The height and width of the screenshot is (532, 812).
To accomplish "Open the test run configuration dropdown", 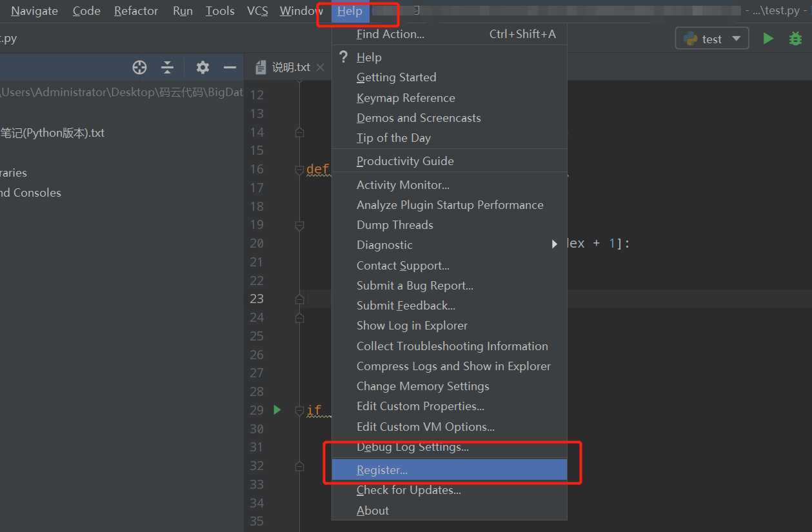I will [712, 39].
